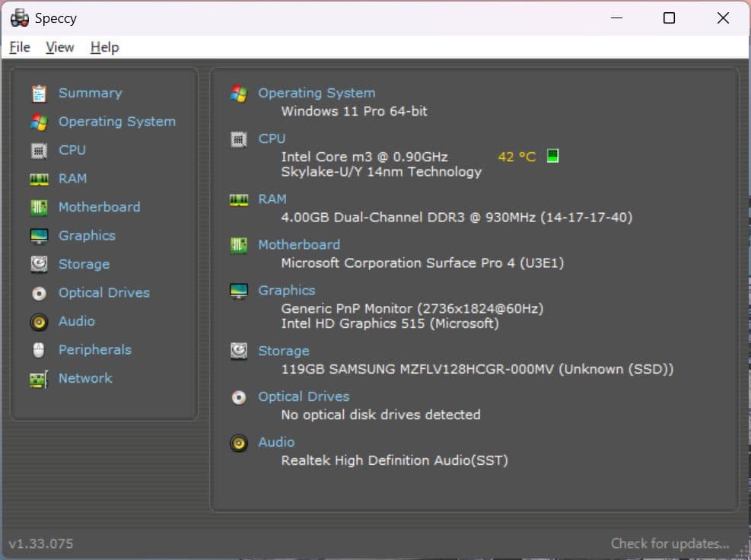The image size is (751, 560).
Task: Click the Audio speaker icon in sidebar
Action: pos(39,322)
